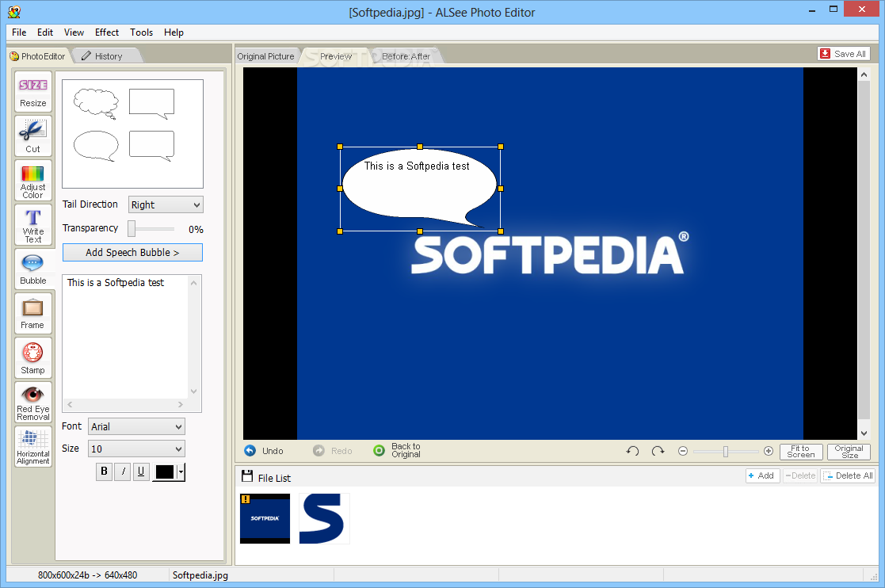Select the Resize tool
Image resolution: width=885 pixels, height=588 pixels.
33,91
